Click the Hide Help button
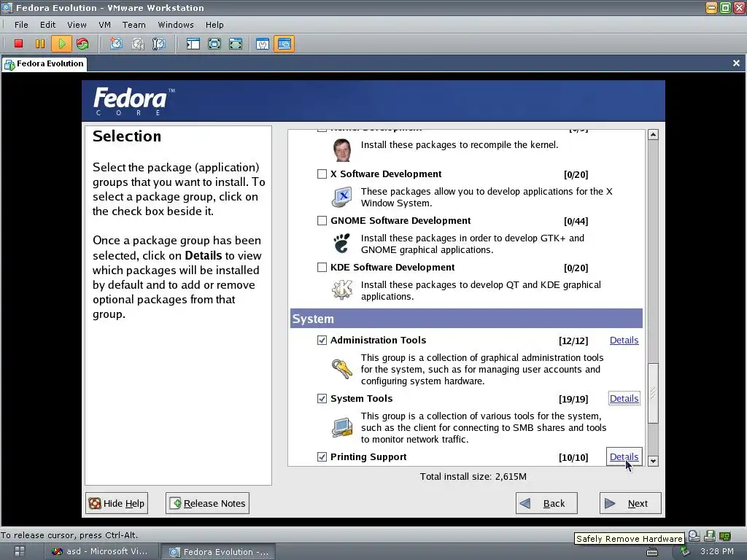This screenshot has height=560, width=747. click(117, 503)
